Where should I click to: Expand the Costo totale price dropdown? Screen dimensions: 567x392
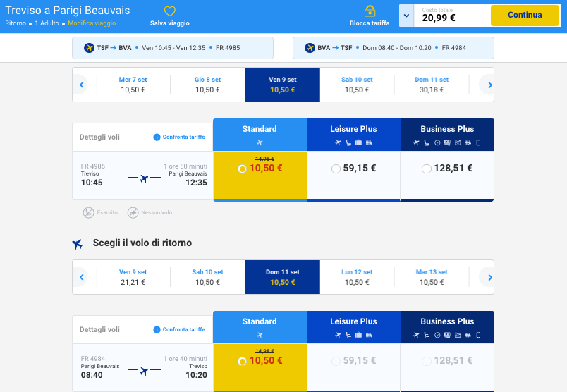406,16
